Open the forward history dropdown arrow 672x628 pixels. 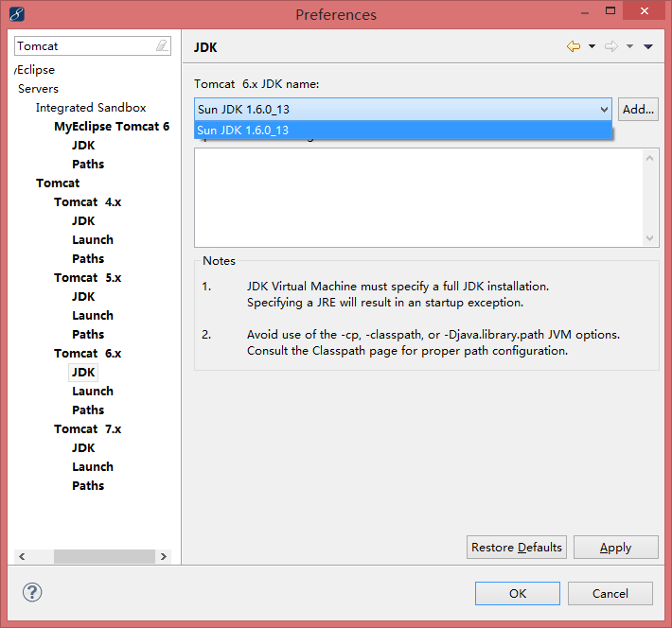pyautogui.click(x=629, y=46)
